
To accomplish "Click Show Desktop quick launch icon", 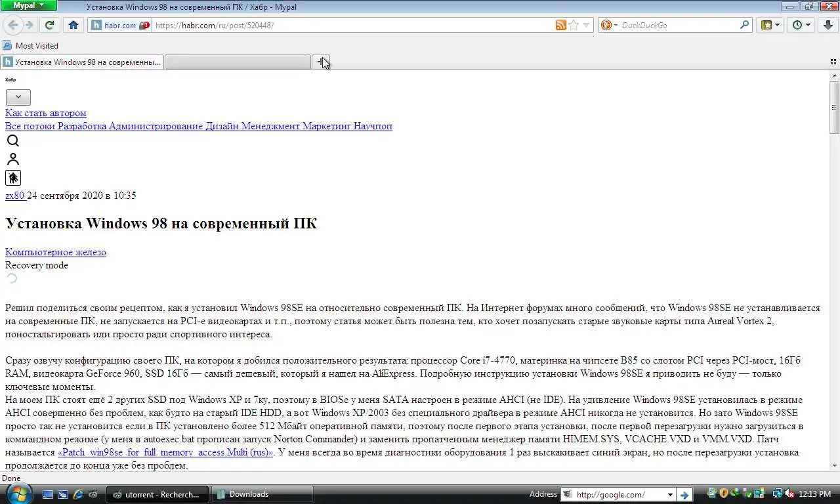I will [48, 494].
